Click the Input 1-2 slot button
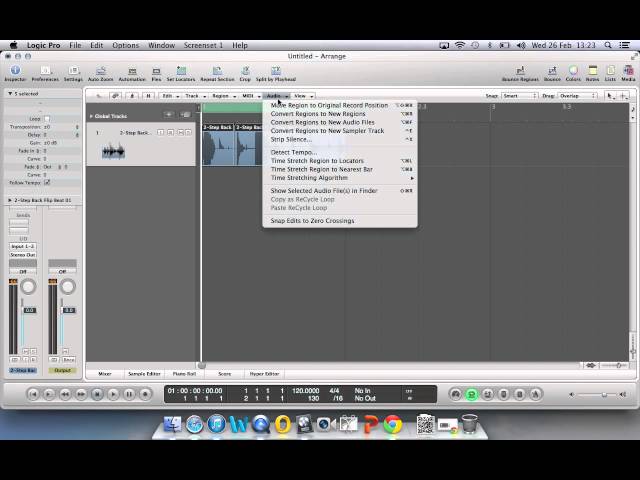Screen dimensions: 640x480 [23, 247]
